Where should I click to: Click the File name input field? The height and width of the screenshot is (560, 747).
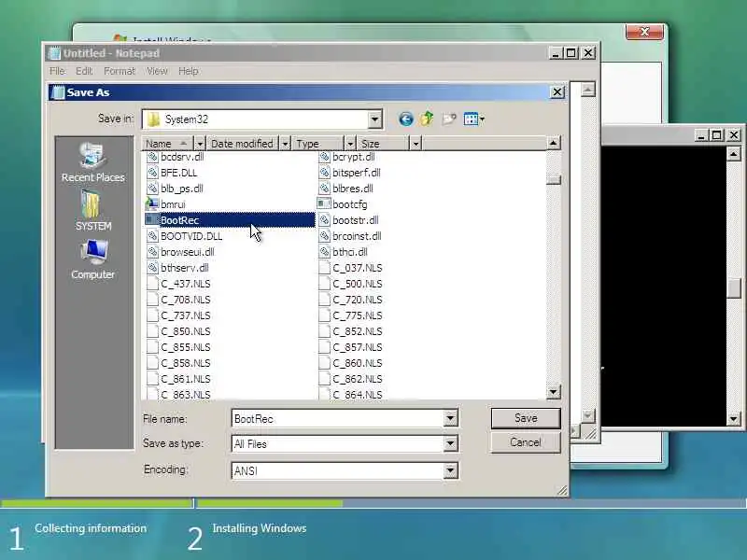[x=338, y=418]
